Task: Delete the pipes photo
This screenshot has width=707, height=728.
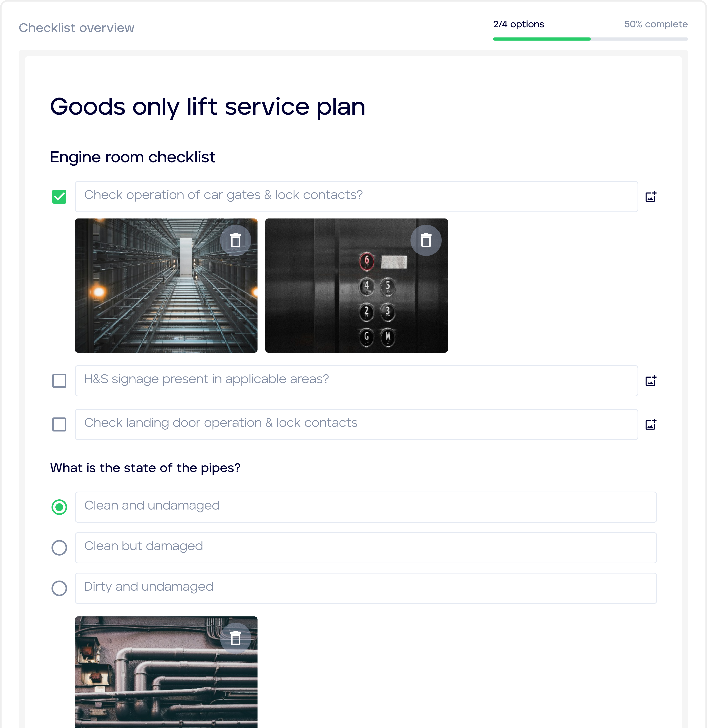Action: pyautogui.click(x=235, y=638)
